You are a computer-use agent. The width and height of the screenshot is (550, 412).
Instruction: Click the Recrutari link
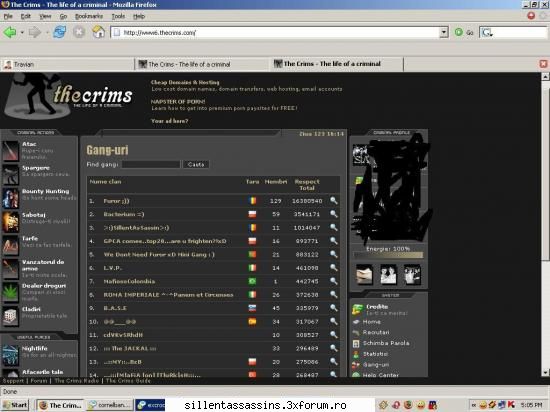(376, 332)
